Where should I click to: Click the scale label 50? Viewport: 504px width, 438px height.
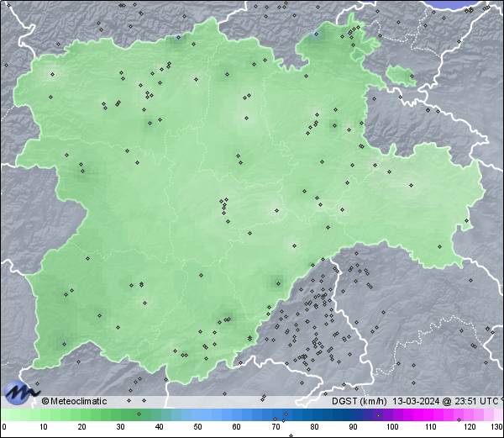coord(197,427)
